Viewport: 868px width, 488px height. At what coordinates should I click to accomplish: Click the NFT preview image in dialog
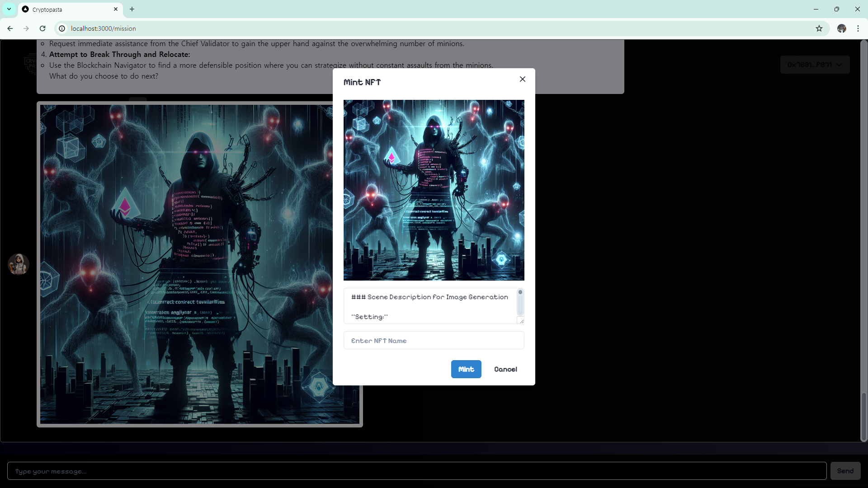tap(434, 190)
